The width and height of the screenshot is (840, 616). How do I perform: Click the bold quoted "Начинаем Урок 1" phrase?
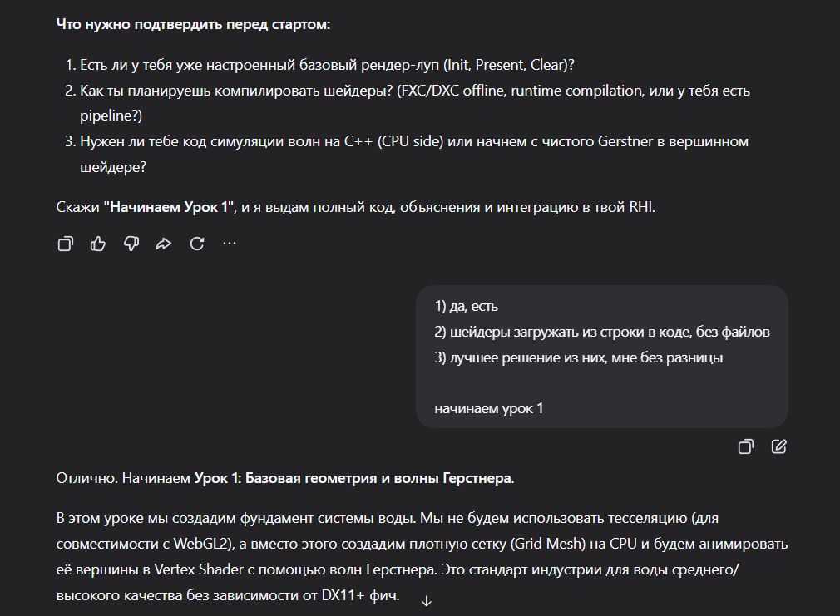pyautogui.click(x=170, y=207)
